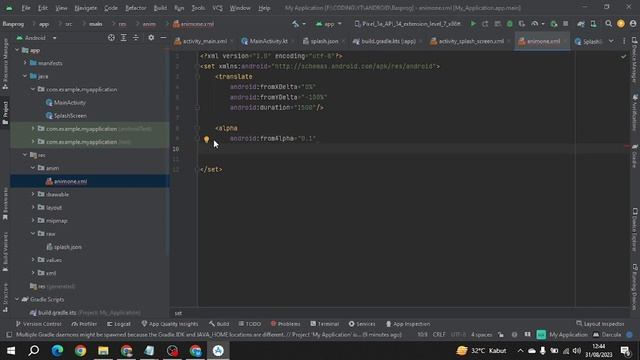Open Windows taskbar search

point(34,351)
